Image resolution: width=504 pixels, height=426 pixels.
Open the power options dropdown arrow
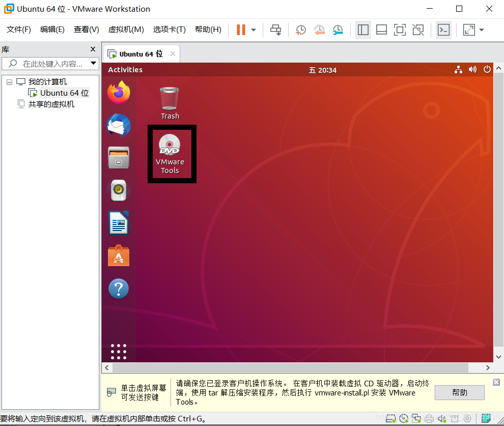[254, 30]
